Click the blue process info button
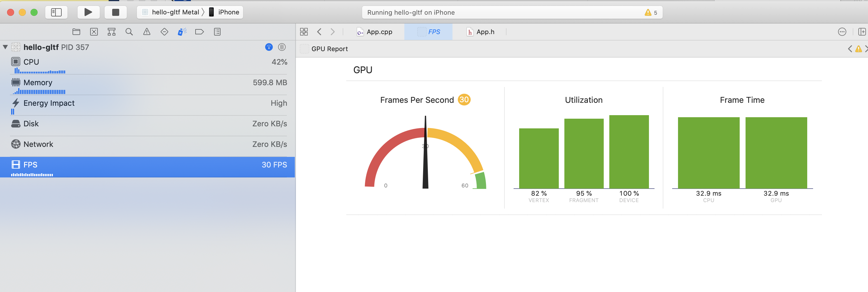Image resolution: width=868 pixels, height=292 pixels. pos(269,47)
